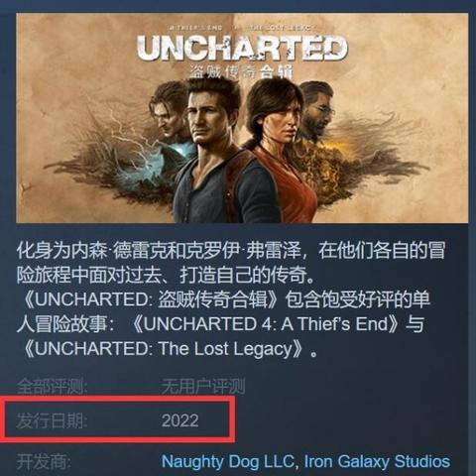Click "UNCHARTED: The Lost Legacy" in description
Viewport: 476px width, 476px height.
(164, 348)
